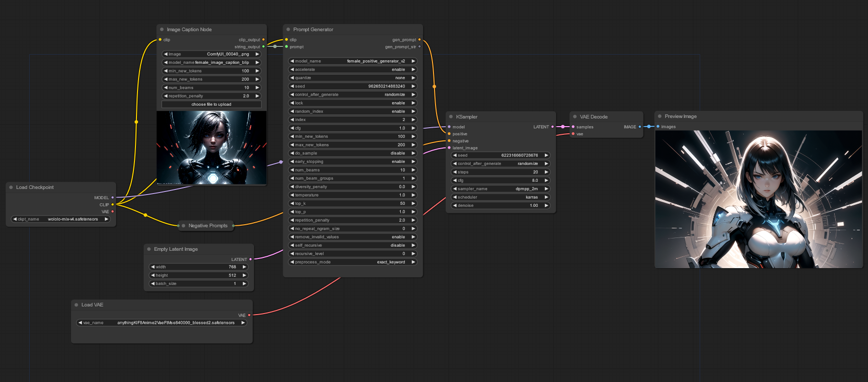
Task: Click the Image Caption Node repetition_penalty value 2.0
Action: click(x=246, y=96)
